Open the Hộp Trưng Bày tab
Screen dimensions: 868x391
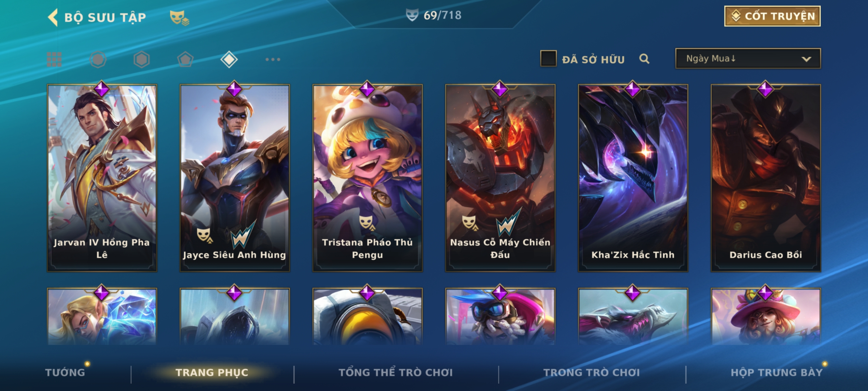tap(776, 372)
